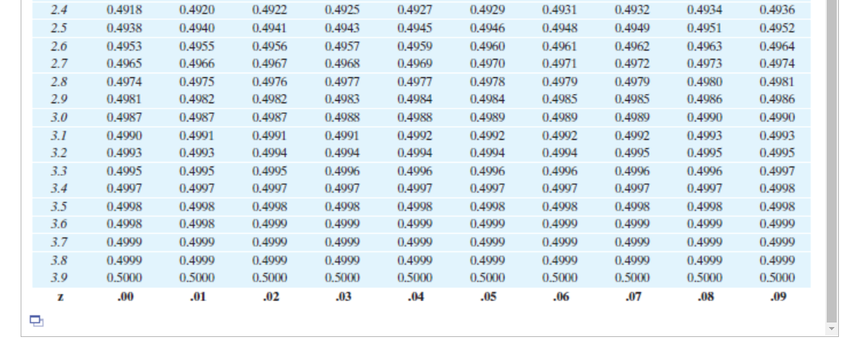The width and height of the screenshot is (868, 363).
Task: Click the 0.4980 cell in row 2.8
Action: [704, 82]
